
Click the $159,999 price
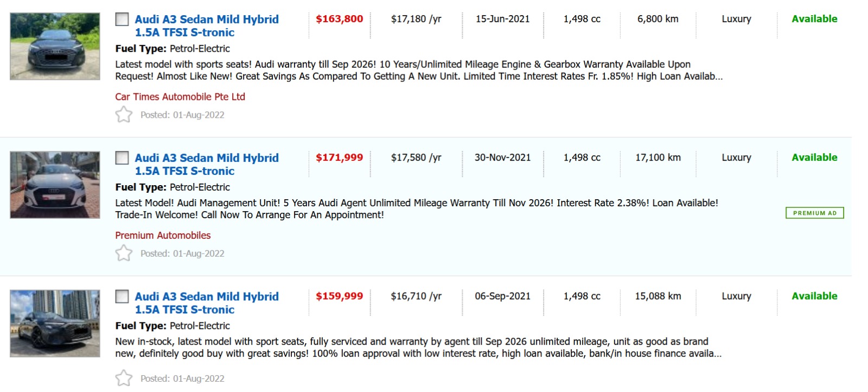pyautogui.click(x=339, y=296)
